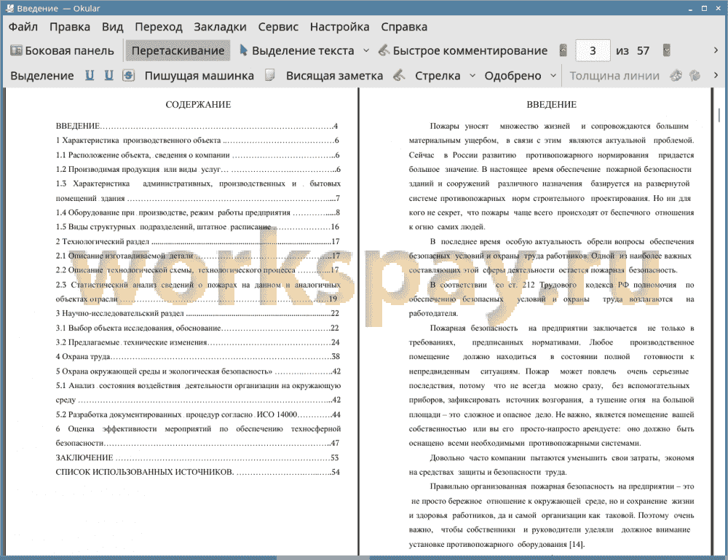728x560 pixels.
Task: Go to next page arrow icon
Action: pos(667,51)
